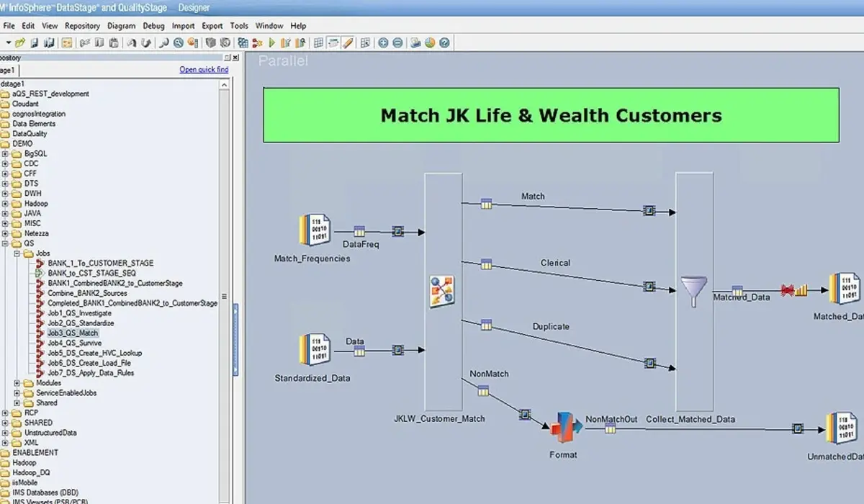Expand the XML folder
This screenshot has width=864, height=504.
5,443
